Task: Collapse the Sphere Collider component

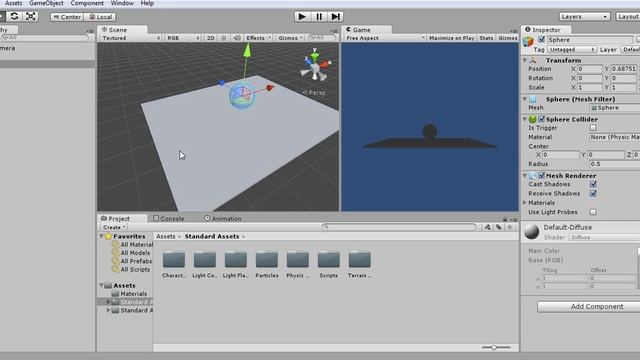Action: click(x=525, y=119)
